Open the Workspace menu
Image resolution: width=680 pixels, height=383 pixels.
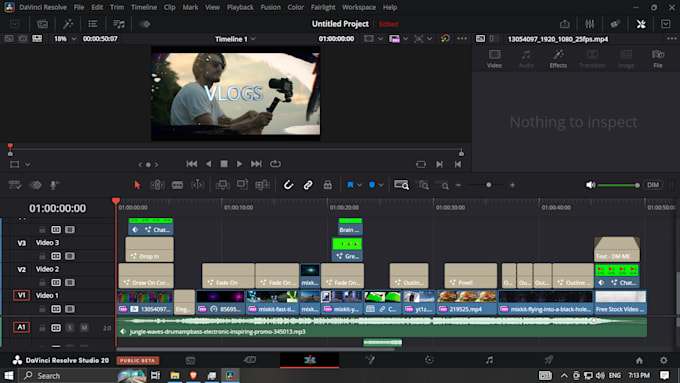pos(359,7)
